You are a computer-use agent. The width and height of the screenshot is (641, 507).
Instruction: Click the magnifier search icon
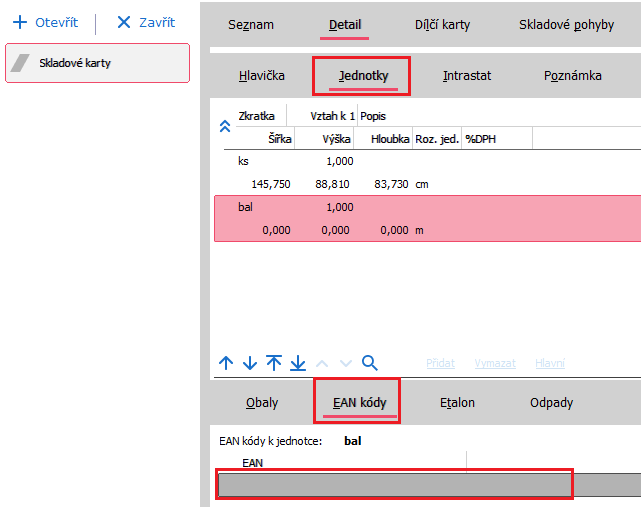click(369, 363)
